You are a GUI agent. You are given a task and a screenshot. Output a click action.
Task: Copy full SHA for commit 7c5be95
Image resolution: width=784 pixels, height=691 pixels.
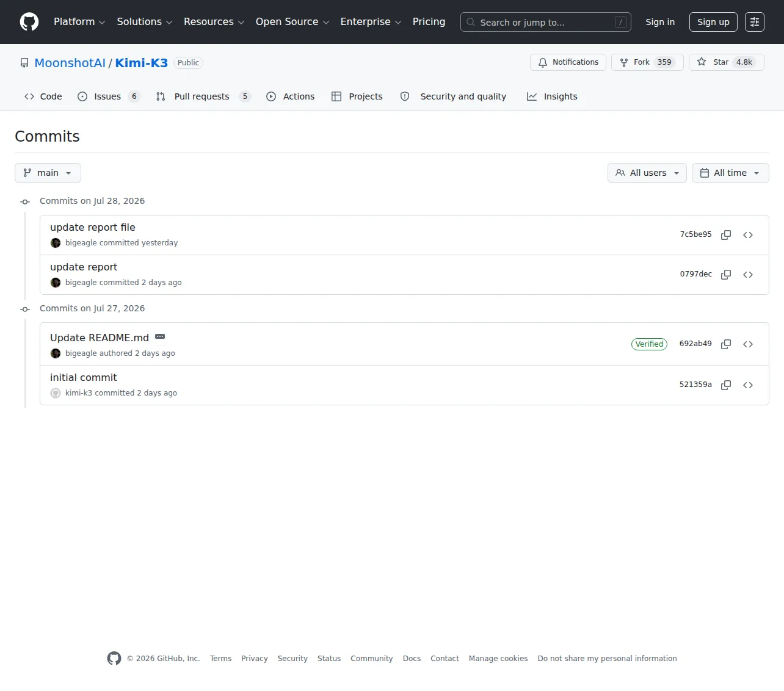click(x=726, y=235)
